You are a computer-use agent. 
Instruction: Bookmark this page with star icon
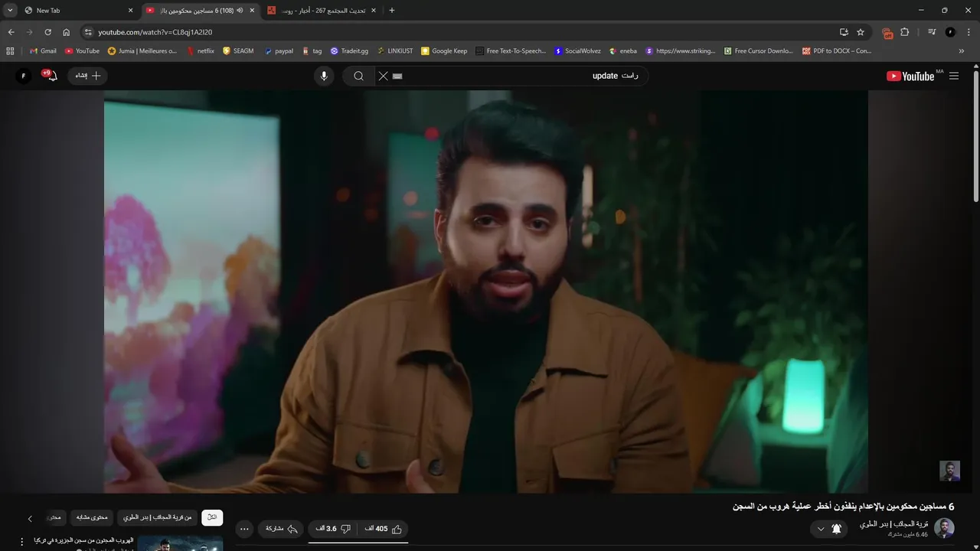[861, 32]
